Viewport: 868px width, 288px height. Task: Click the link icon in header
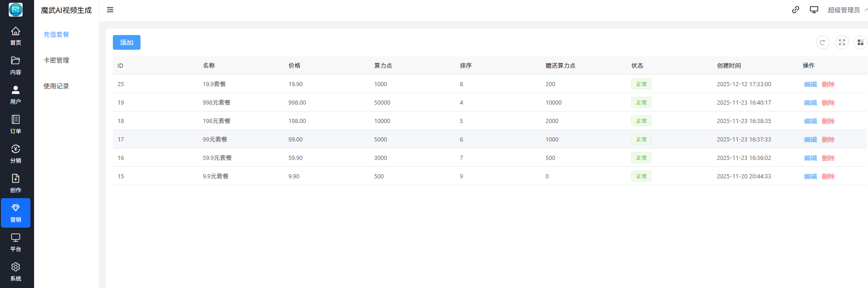pos(795,10)
